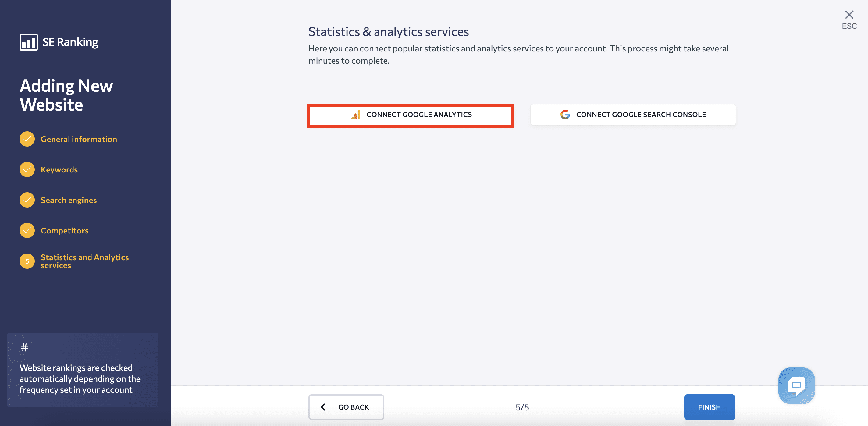Click the 5/5 step counter
This screenshot has width=868, height=426.
coord(522,407)
